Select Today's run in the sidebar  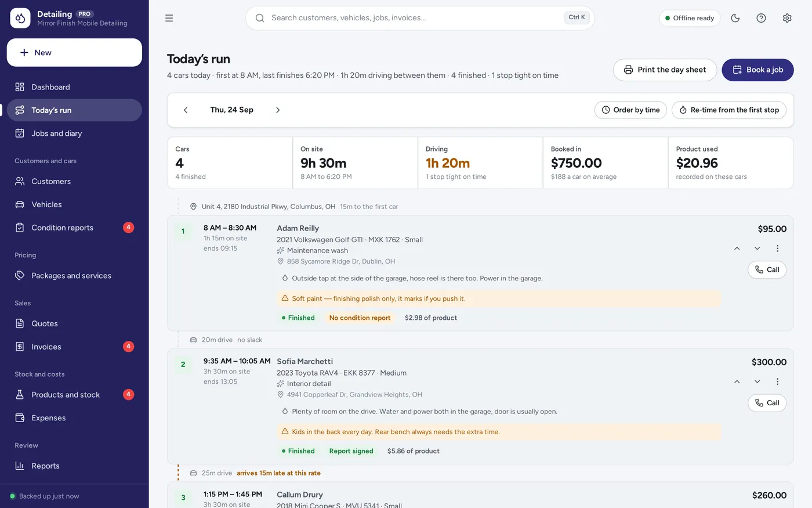click(x=74, y=110)
